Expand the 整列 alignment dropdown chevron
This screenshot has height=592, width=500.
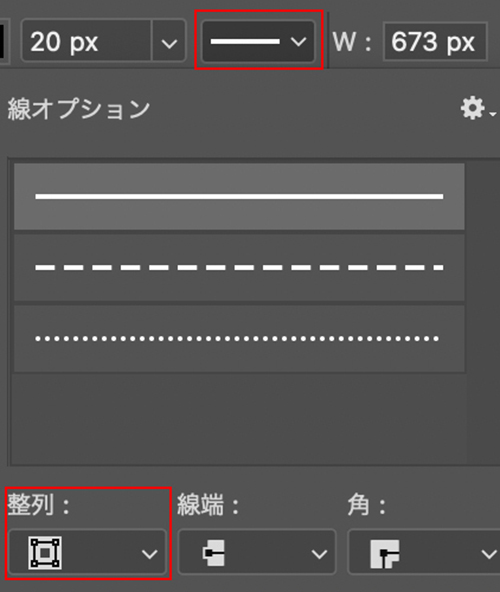click(x=150, y=554)
